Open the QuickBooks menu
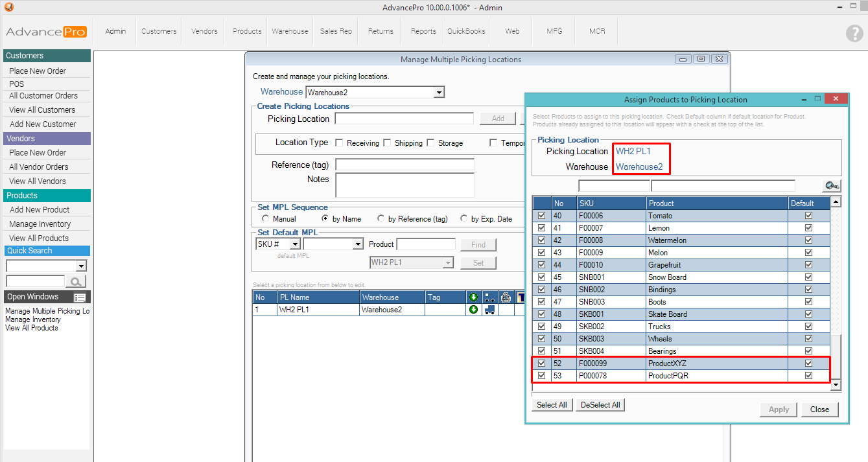The width and height of the screenshot is (868, 462). point(466,31)
